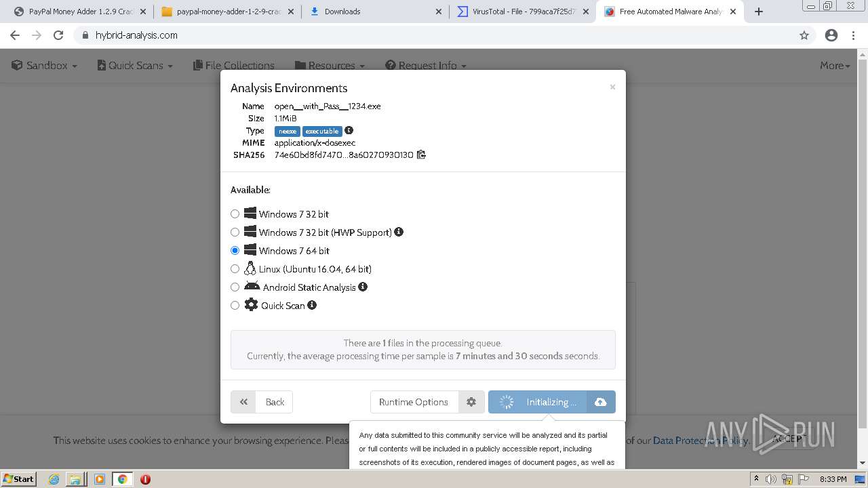Close the VirusTotal tab
This screenshot has width=868, height=488.
click(586, 12)
